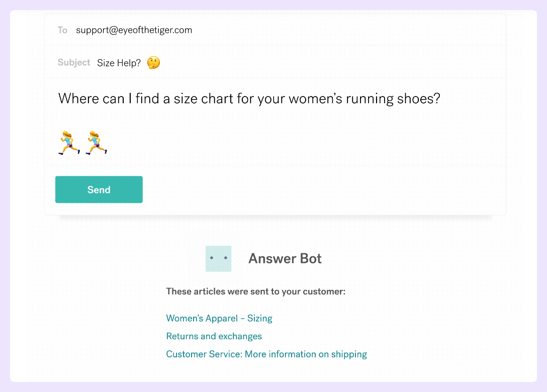This screenshot has height=392, width=547.
Task: Click blank message area beside runner emojis
Action: (302, 142)
